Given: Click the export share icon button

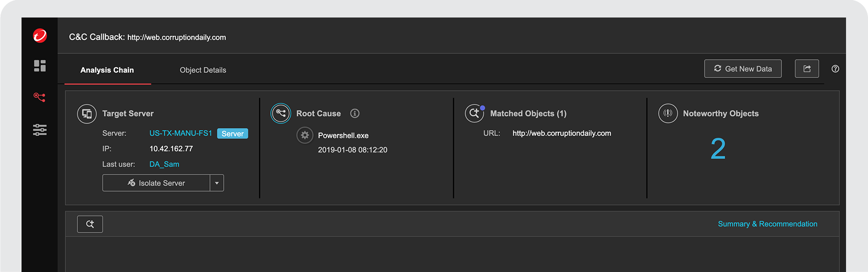Looking at the screenshot, I should point(807,68).
